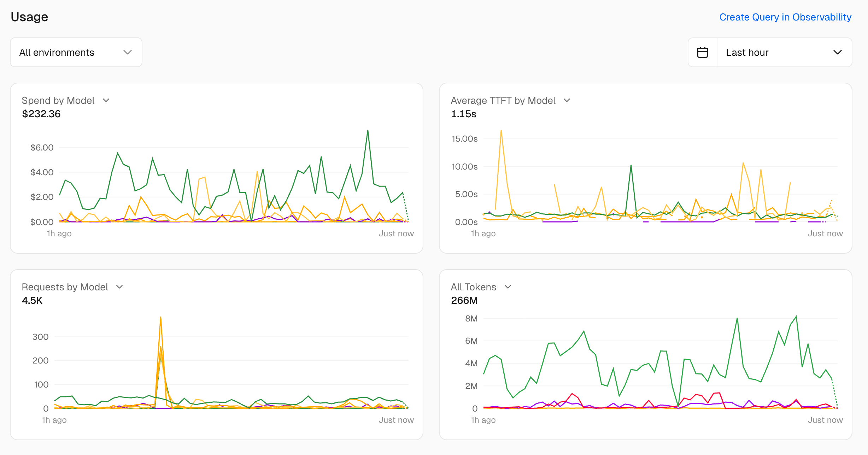The height and width of the screenshot is (455, 868).
Task: Open Create Query in Observability link
Action: click(x=785, y=17)
